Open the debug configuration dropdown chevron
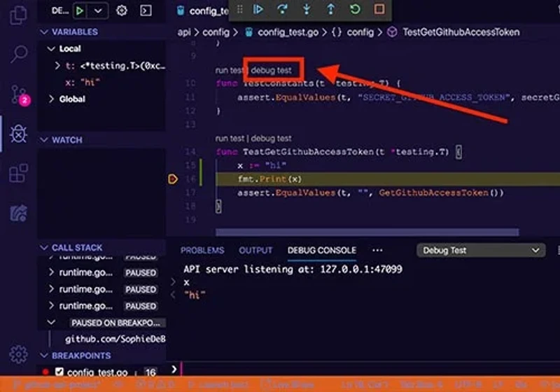 (x=98, y=10)
